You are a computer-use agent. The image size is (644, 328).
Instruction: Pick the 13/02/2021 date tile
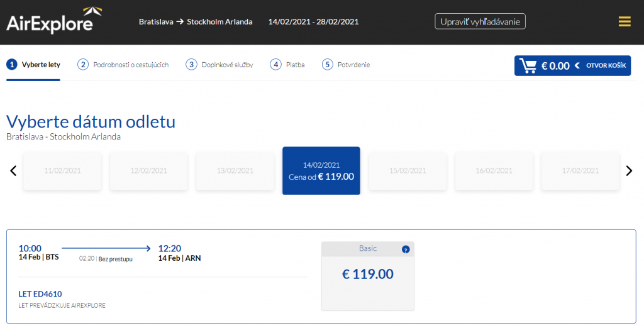coord(235,170)
